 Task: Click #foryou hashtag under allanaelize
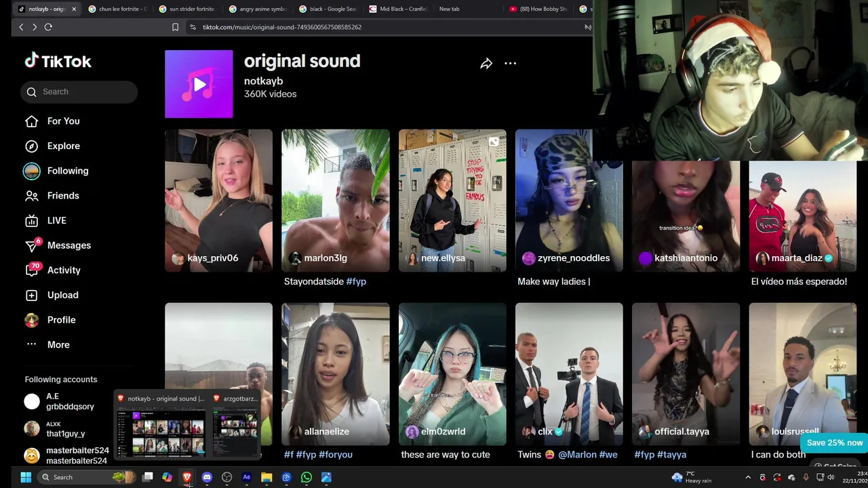pyautogui.click(x=336, y=455)
